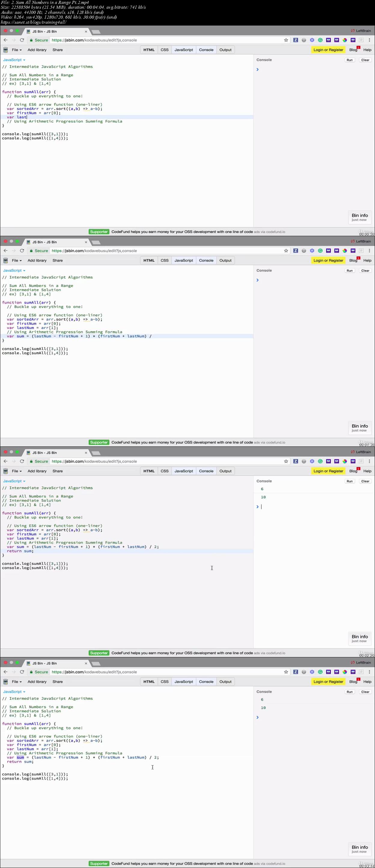Click the JS Bin logo icon in the 00:00:50 frame

click(5, 50)
